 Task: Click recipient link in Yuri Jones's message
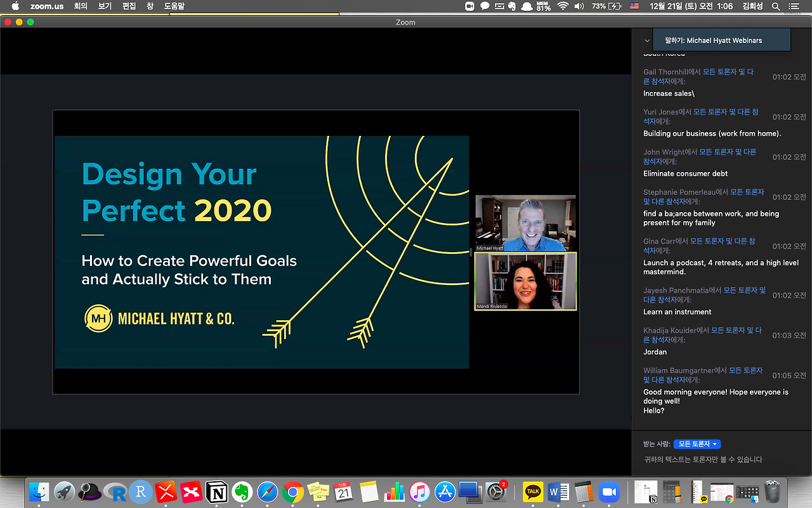701,117
